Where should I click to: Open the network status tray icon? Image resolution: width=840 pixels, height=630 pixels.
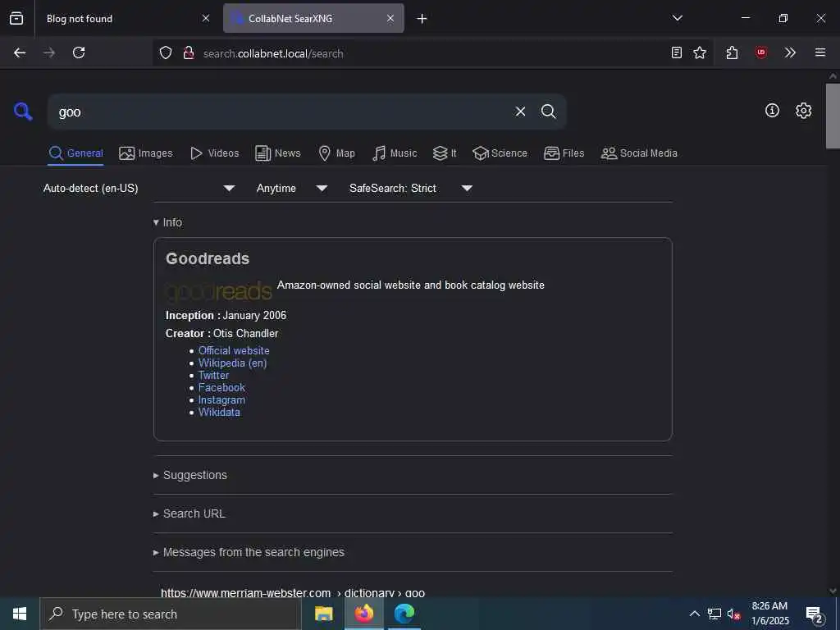click(714, 614)
